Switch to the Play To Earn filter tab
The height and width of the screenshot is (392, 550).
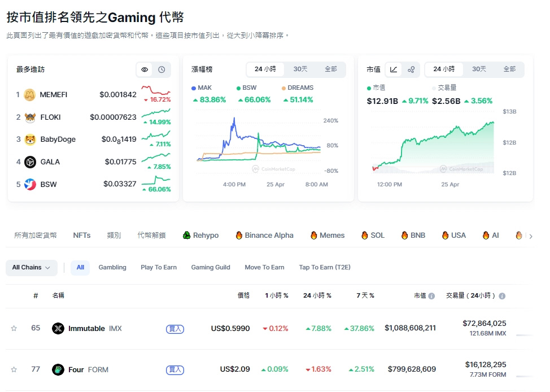[x=158, y=267]
